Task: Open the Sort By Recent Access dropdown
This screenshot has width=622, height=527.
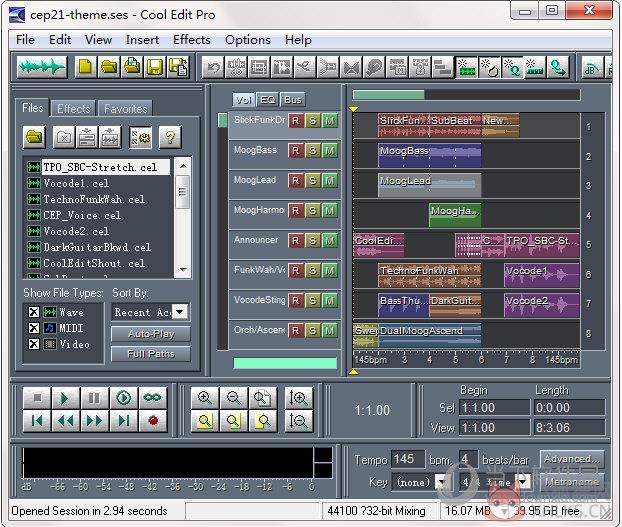Action: [180, 312]
